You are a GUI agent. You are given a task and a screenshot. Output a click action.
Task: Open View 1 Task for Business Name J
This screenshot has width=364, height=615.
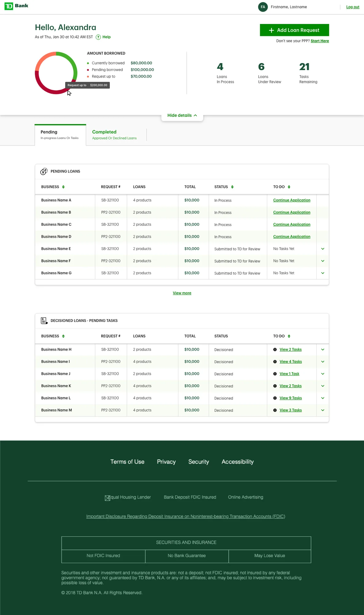pyautogui.click(x=289, y=374)
